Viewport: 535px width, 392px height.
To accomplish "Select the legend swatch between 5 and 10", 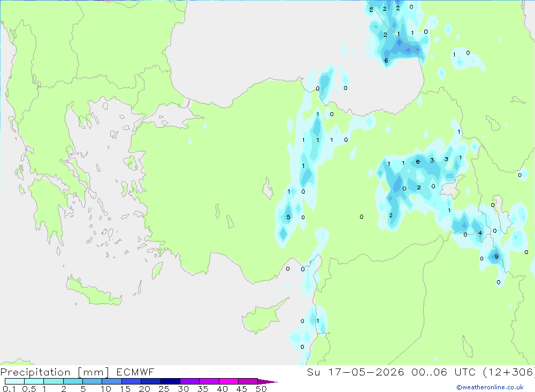I will coord(92,381).
